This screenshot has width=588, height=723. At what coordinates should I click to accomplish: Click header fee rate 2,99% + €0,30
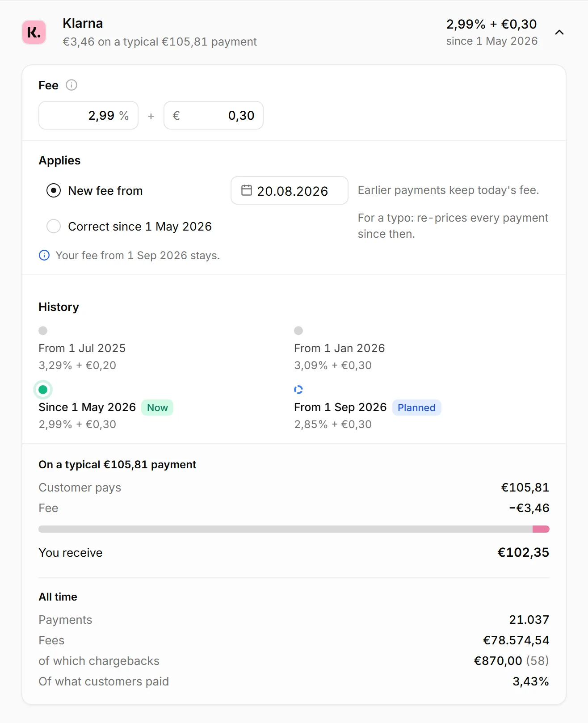pos(491,24)
